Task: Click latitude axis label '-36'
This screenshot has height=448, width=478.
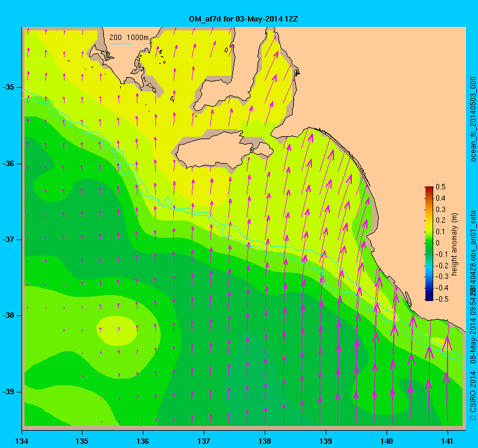Action: click(8, 164)
